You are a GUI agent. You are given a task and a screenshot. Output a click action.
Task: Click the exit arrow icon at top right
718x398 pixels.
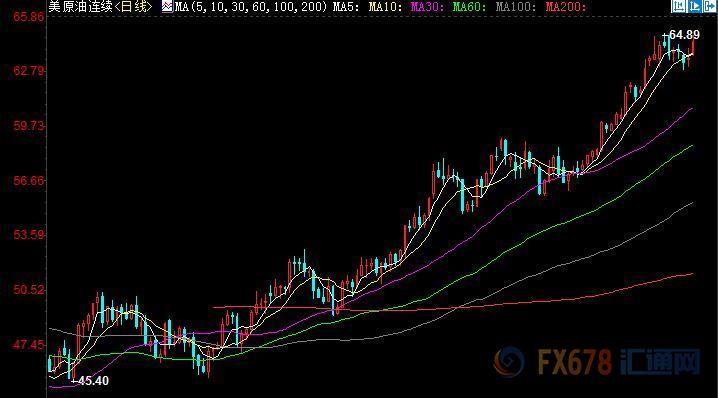click(710, 6)
